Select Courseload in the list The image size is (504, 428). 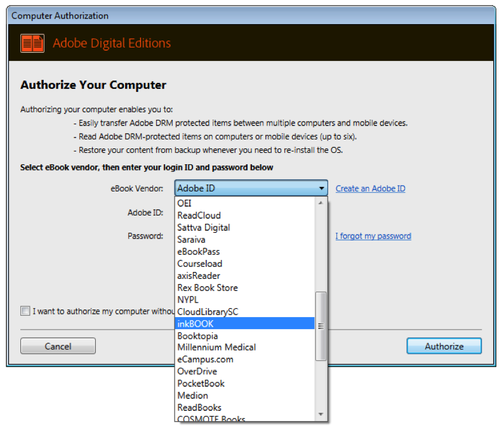coord(245,264)
